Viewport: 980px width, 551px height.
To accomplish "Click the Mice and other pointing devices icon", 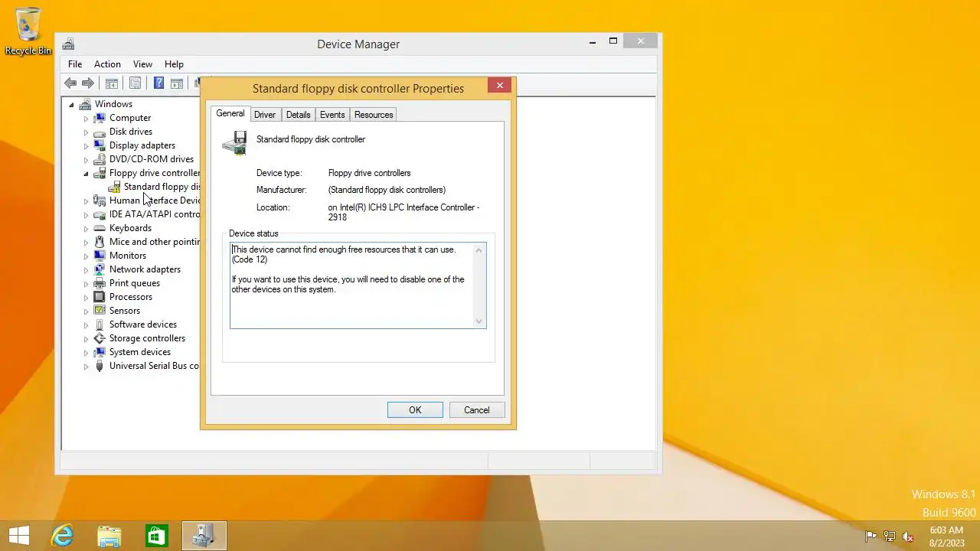I will 100,242.
